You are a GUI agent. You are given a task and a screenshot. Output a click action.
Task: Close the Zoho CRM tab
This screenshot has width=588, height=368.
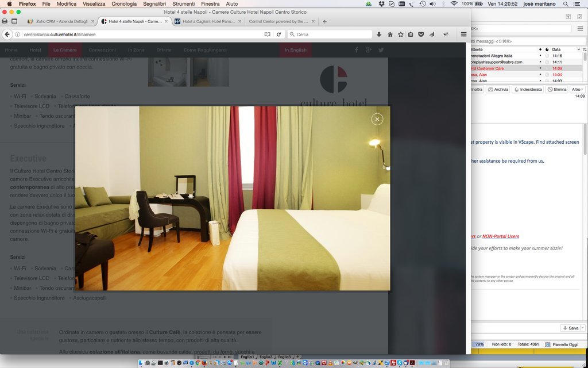click(x=92, y=21)
